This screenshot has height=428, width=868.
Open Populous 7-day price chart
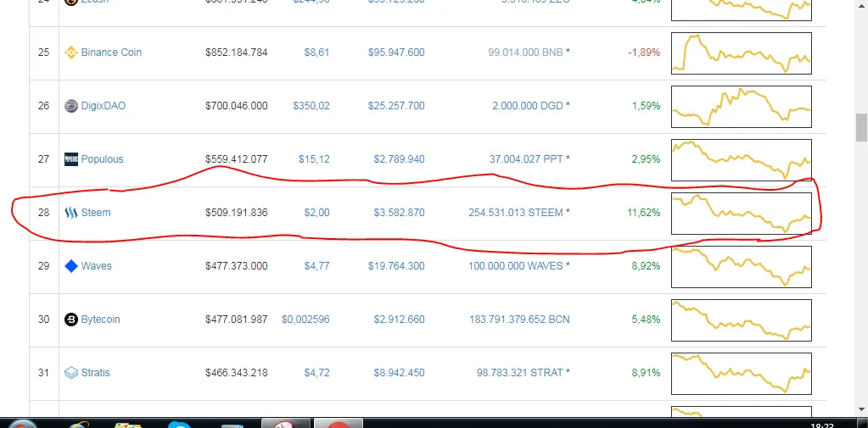pyautogui.click(x=742, y=160)
